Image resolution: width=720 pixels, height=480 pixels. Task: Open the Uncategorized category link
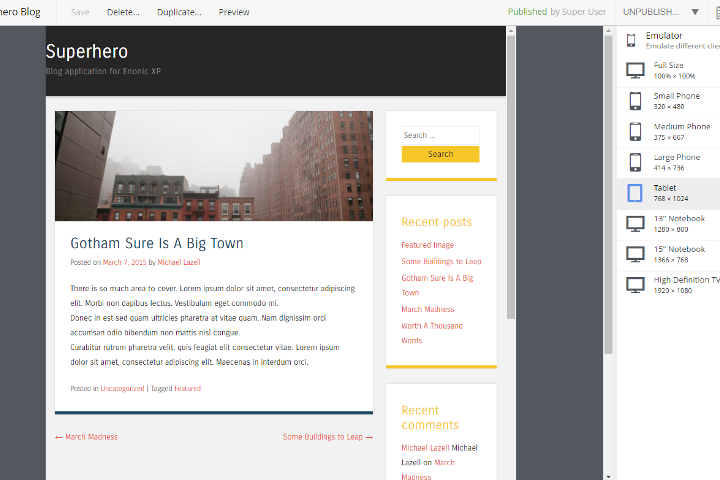click(122, 389)
